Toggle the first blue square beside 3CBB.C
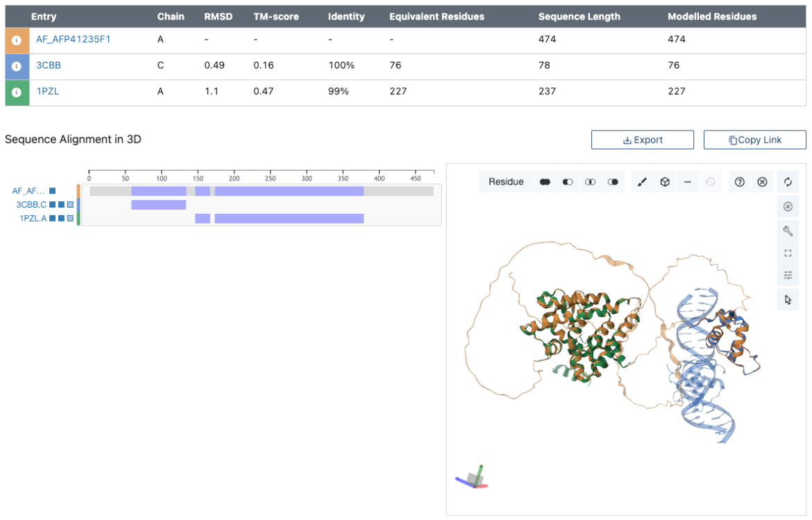This screenshot has height=520, width=812. 52,205
